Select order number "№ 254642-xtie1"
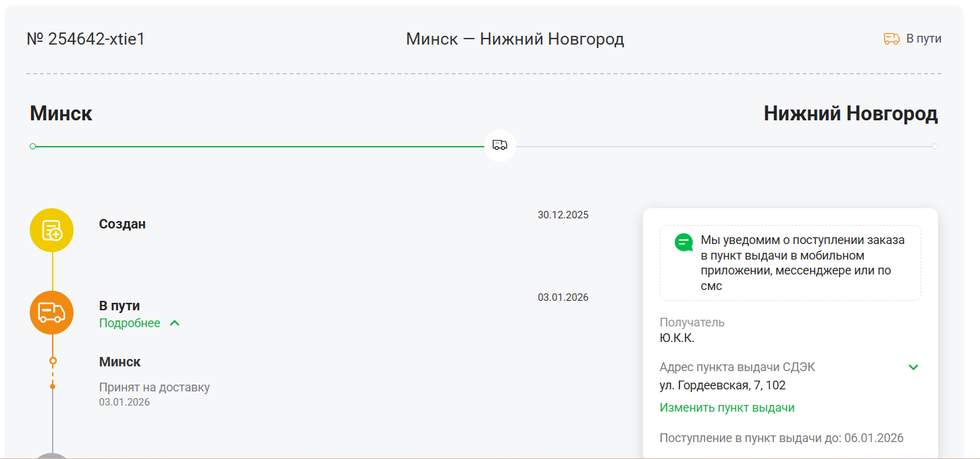The width and height of the screenshot is (980, 459). click(86, 39)
